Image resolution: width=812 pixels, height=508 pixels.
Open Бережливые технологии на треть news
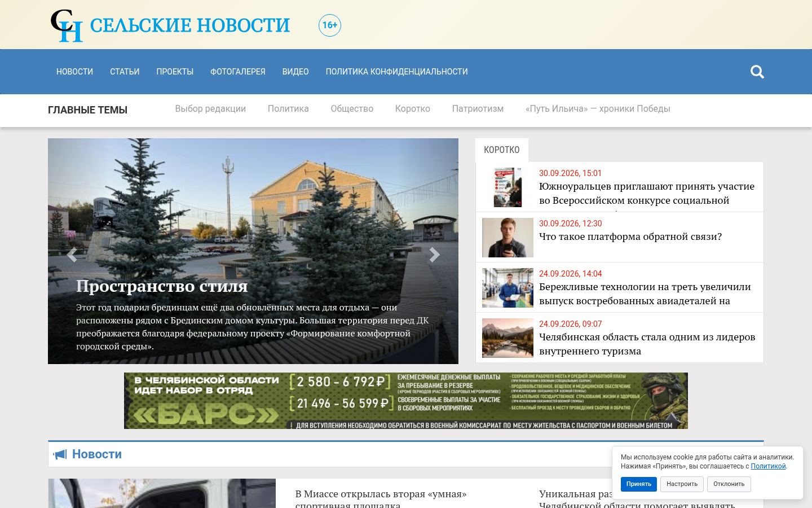pyautogui.click(x=645, y=294)
